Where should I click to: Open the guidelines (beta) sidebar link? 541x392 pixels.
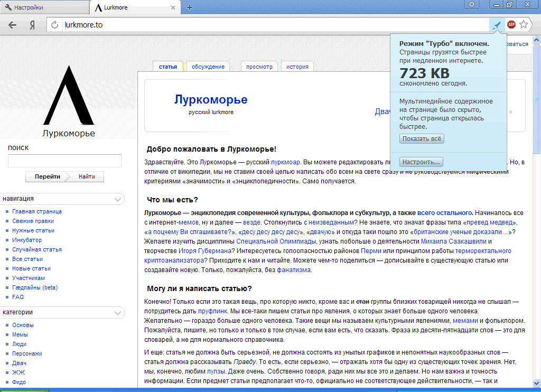tap(35, 287)
